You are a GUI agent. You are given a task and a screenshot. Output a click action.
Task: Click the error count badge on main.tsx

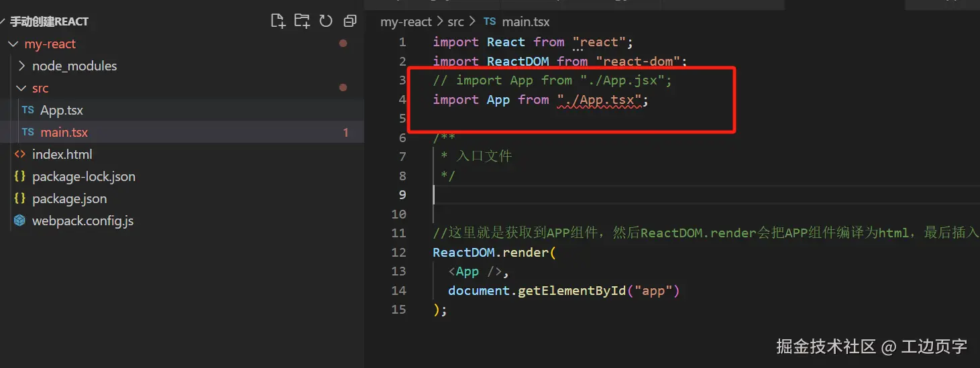pos(345,133)
